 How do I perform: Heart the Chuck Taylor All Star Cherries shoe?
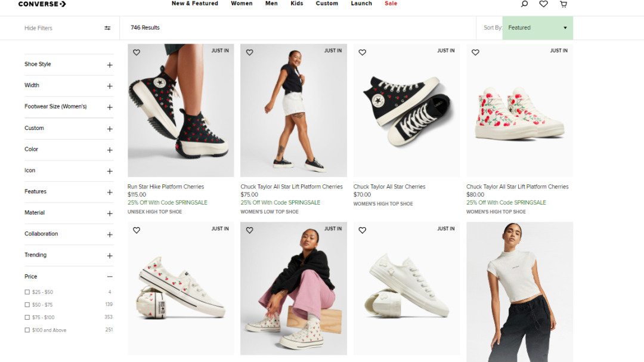click(x=362, y=52)
